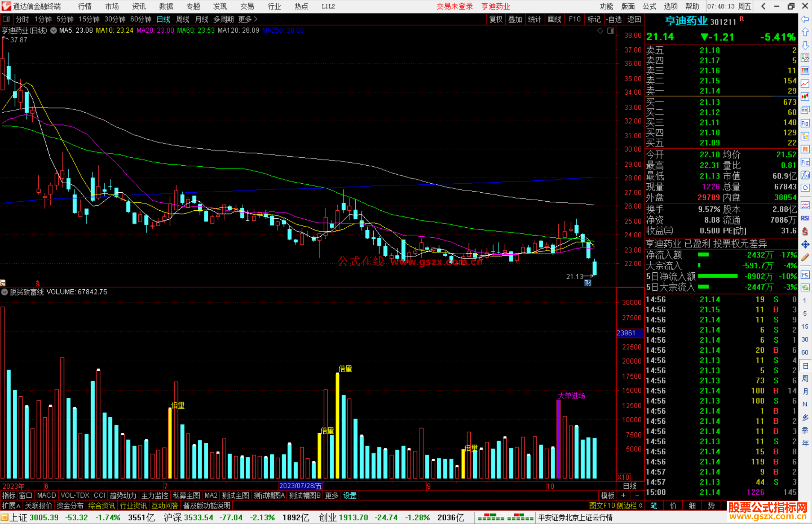Switch to 1-minute period in right sidebar
The image size is (812, 524).
[805, 301]
